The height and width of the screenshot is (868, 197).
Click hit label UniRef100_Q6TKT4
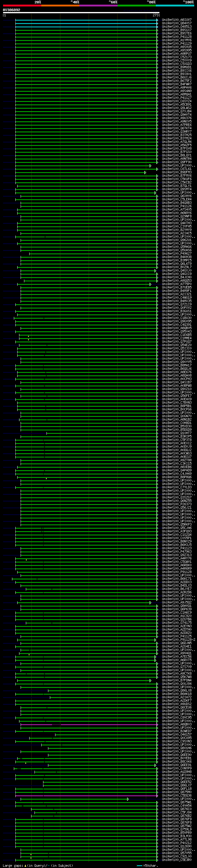[176, 128]
